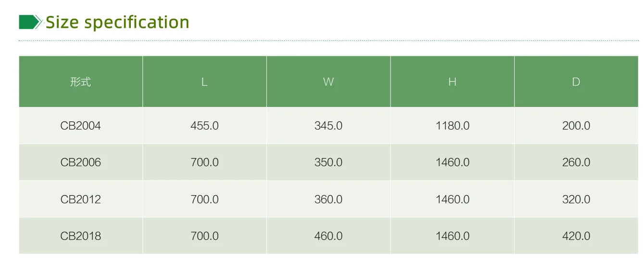Screen dimensions: 644x265
Task: Select the CB2004 row label
Action: click(80, 126)
